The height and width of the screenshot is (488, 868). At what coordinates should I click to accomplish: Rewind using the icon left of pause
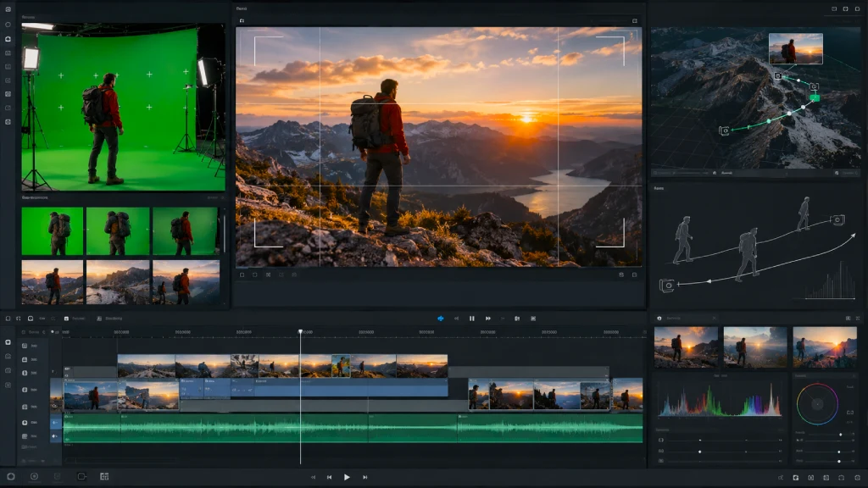point(457,319)
